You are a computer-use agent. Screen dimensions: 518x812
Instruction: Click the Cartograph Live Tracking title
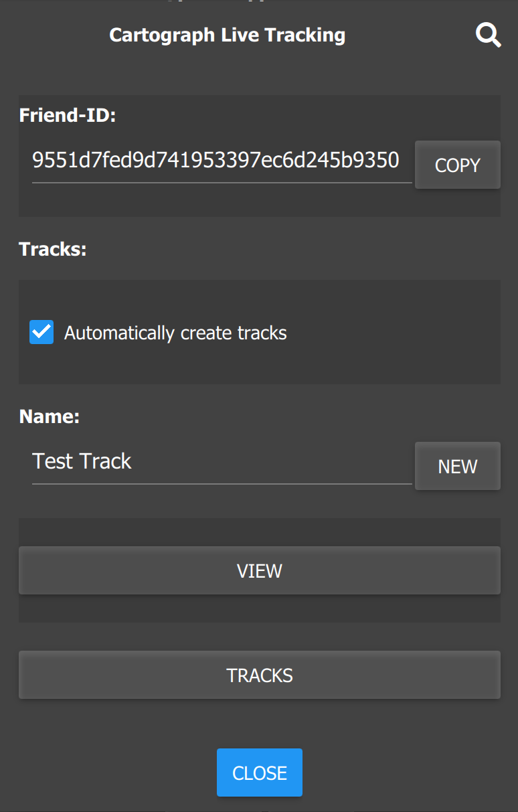point(228,35)
